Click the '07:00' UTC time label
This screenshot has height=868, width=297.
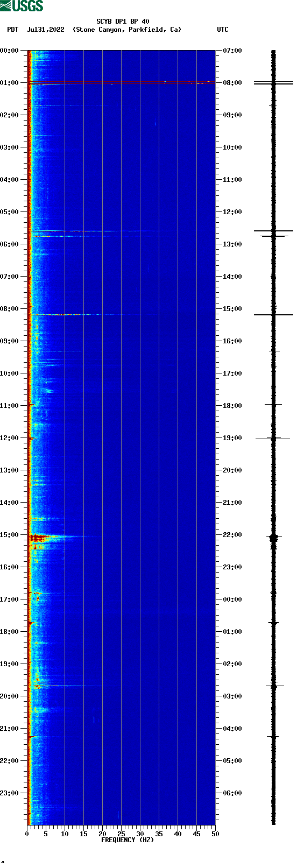[x=232, y=51]
